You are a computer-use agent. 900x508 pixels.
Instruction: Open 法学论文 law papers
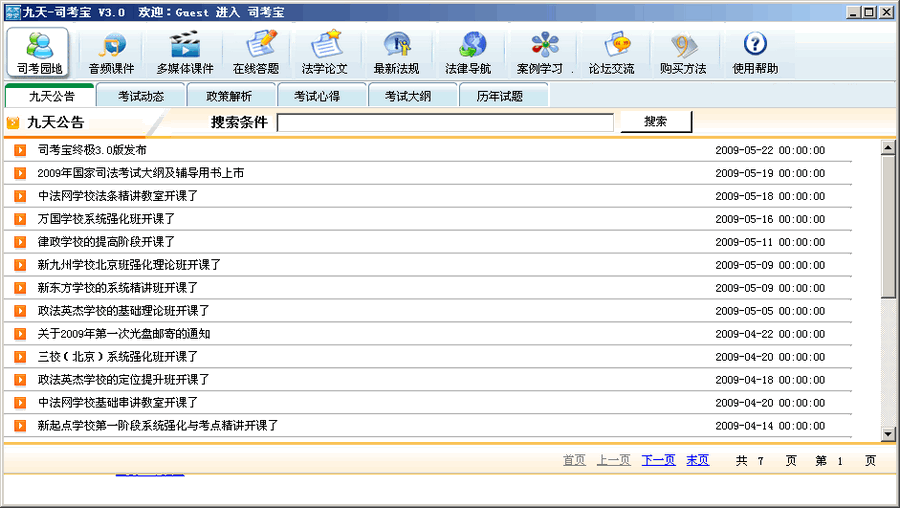325,52
